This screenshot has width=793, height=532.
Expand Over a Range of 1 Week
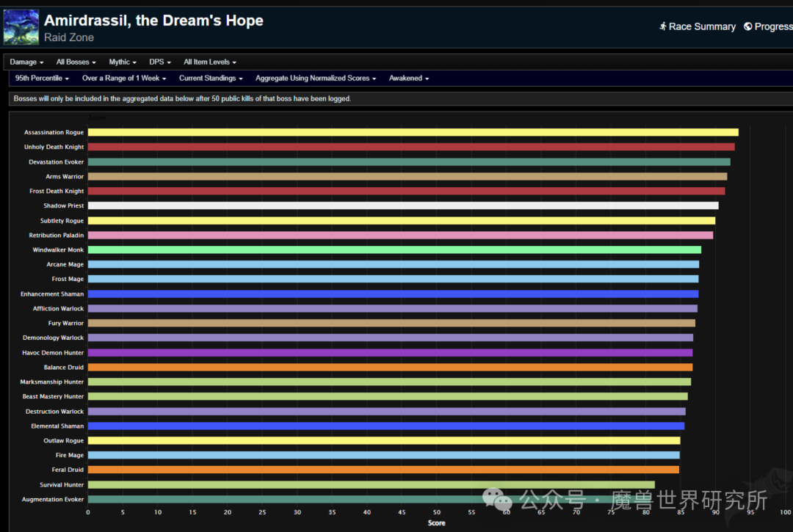(x=124, y=78)
